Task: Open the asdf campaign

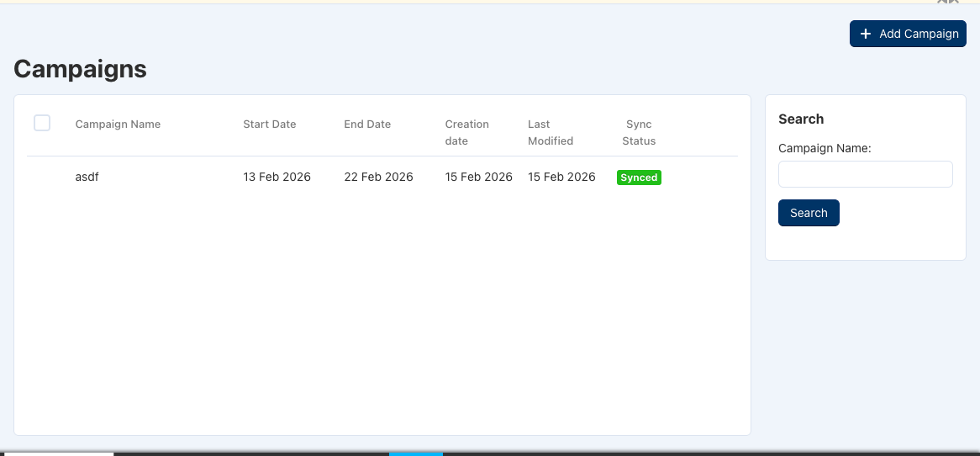Action: coord(87,177)
